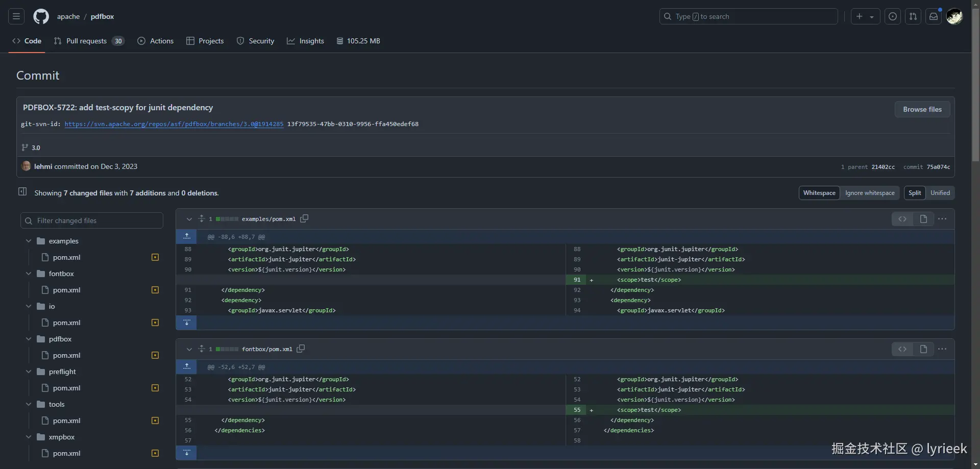Open the apache owner link
980x469 pixels.
tap(68, 16)
